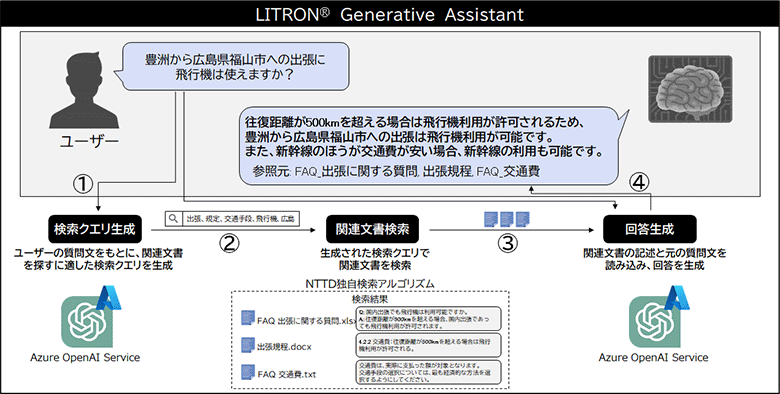Open the FAQ 交通費.txt file name
This screenshot has width=780, height=394.
(287, 374)
